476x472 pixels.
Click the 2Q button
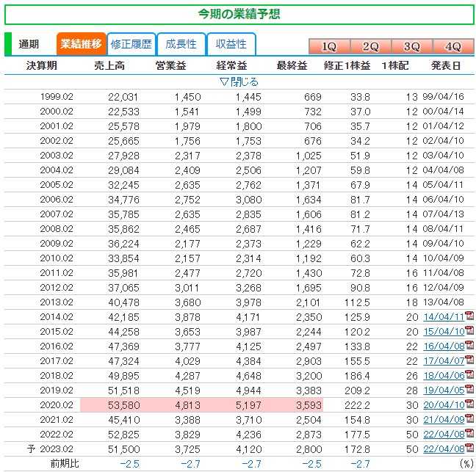370,46
